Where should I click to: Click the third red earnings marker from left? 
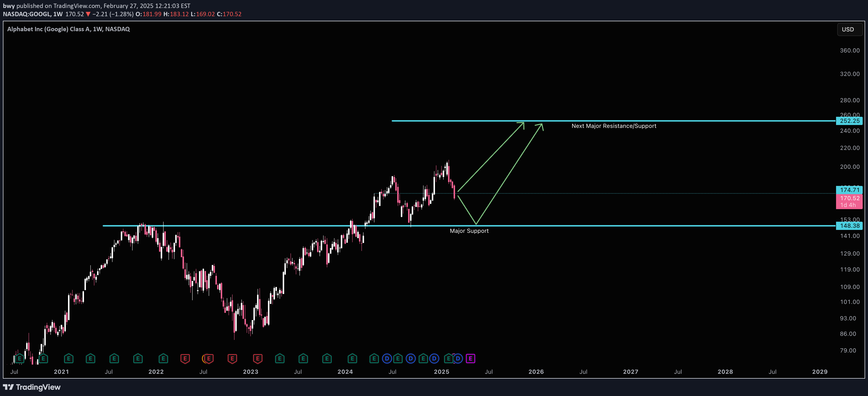232,359
